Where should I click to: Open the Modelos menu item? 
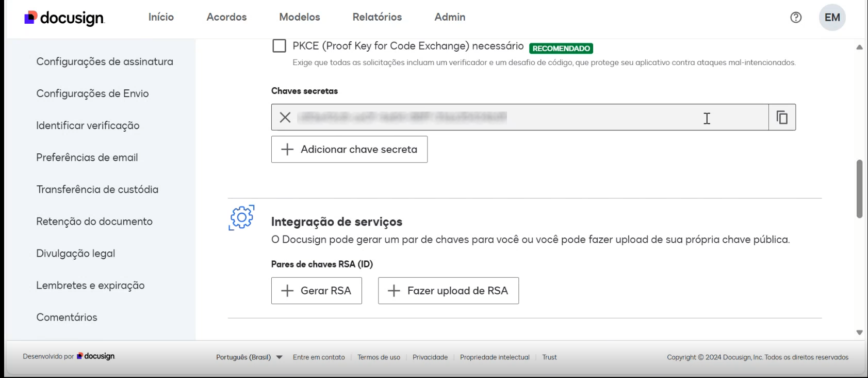click(300, 17)
